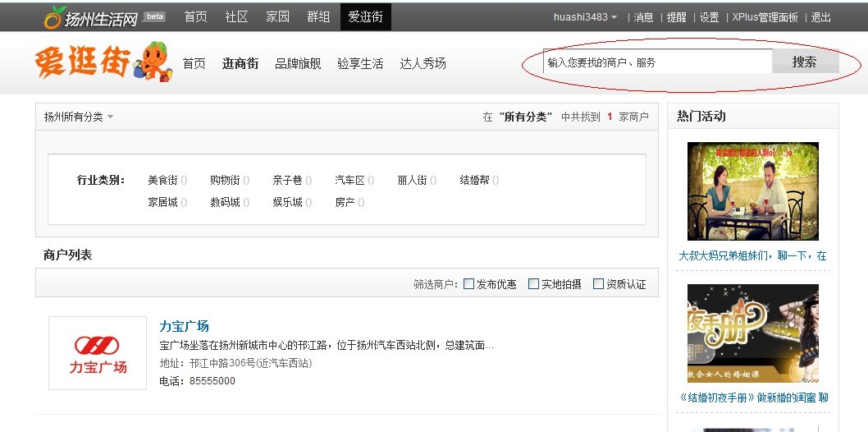Viewport: 868px width, 432px height.
Task: Open the 大叔大妈兄弟姐妹们 activity link
Action: [x=753, y=256]
